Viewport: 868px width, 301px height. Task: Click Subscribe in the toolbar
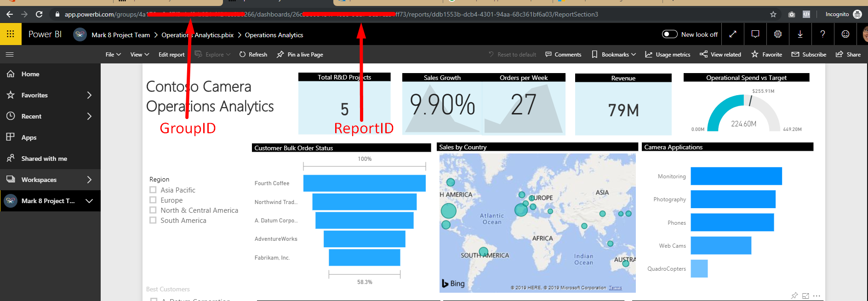[809, 54]
